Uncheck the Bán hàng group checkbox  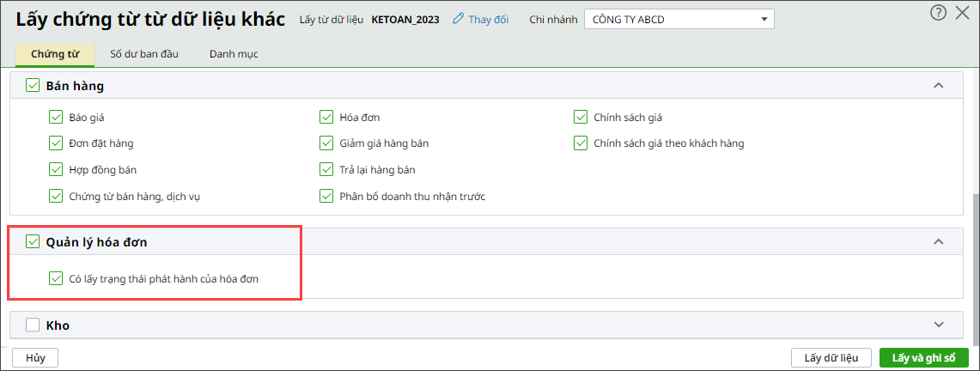point(33,86)
